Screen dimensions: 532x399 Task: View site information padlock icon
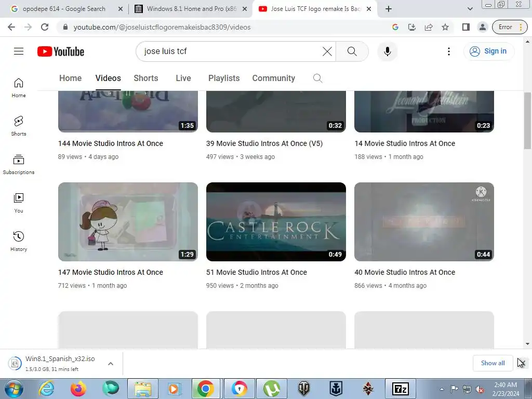[x=65, y=27]
